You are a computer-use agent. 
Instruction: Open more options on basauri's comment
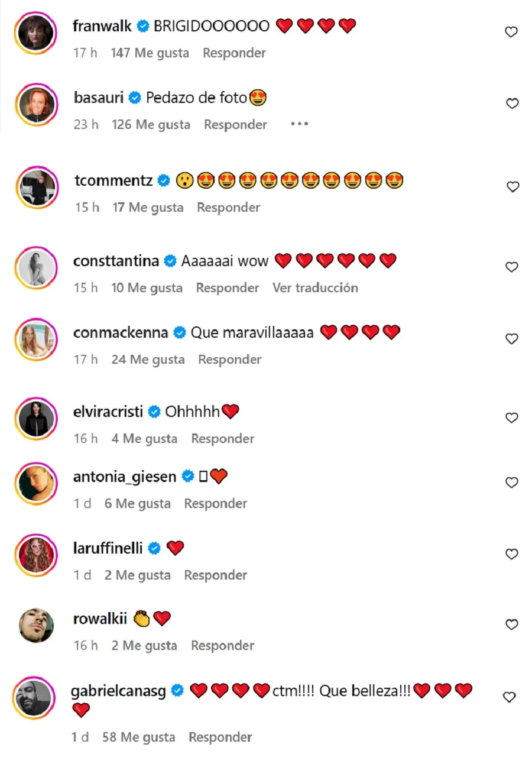pyautogui.click(x=300, y=124)
